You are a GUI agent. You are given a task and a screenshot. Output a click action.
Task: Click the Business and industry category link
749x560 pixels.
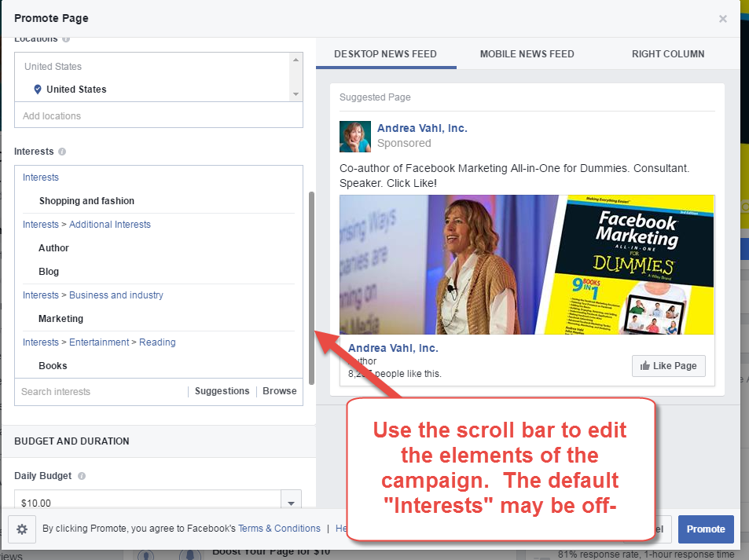[x=116, y=295]
